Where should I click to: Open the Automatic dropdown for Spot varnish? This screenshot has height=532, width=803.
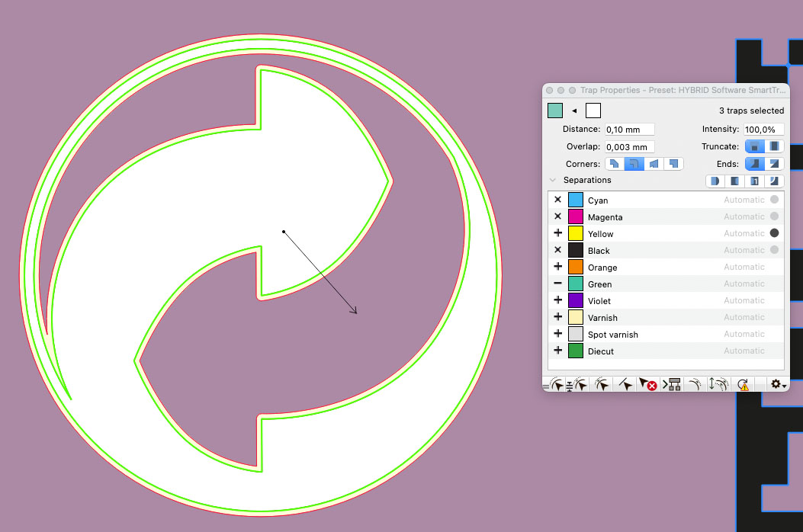pos(744,334)
